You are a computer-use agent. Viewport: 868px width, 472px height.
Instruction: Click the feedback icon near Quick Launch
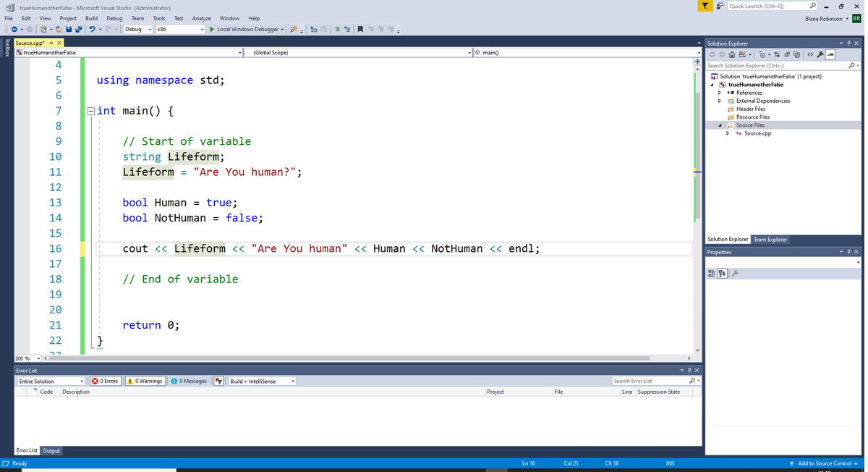[x=720, y=6]
